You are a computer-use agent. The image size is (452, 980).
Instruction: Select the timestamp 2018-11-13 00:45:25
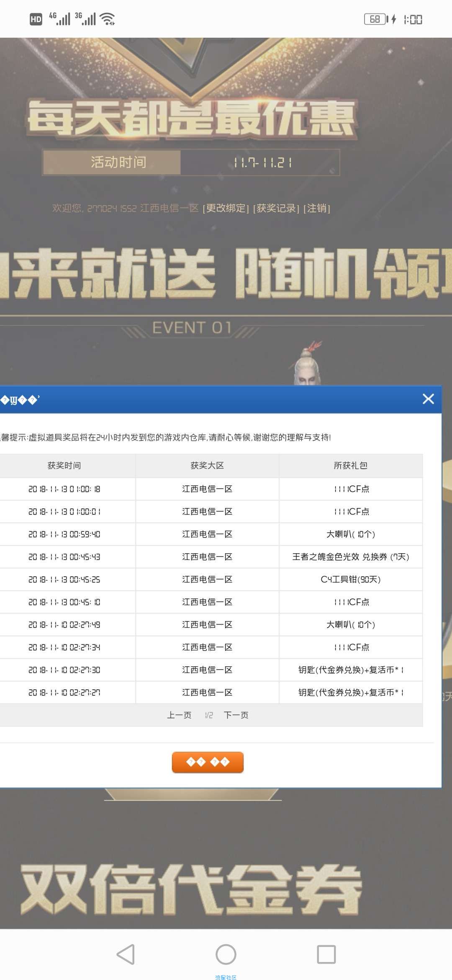64,579
